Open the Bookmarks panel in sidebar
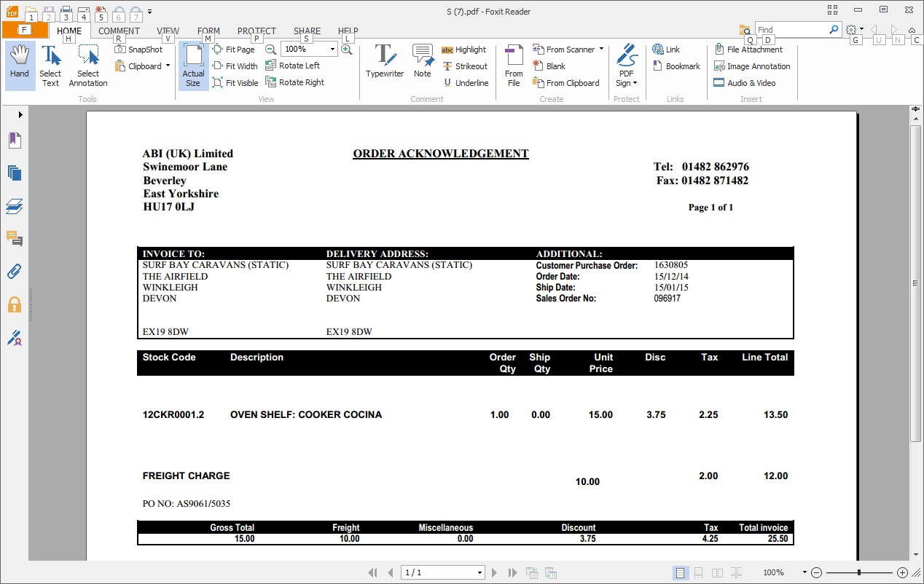The image size is (924, 584). pos(14,140)
